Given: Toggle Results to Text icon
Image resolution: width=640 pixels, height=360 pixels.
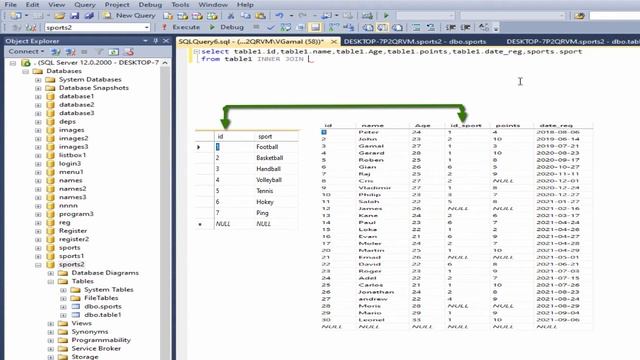Looking at the screenshot, I should tap(368, 27).
